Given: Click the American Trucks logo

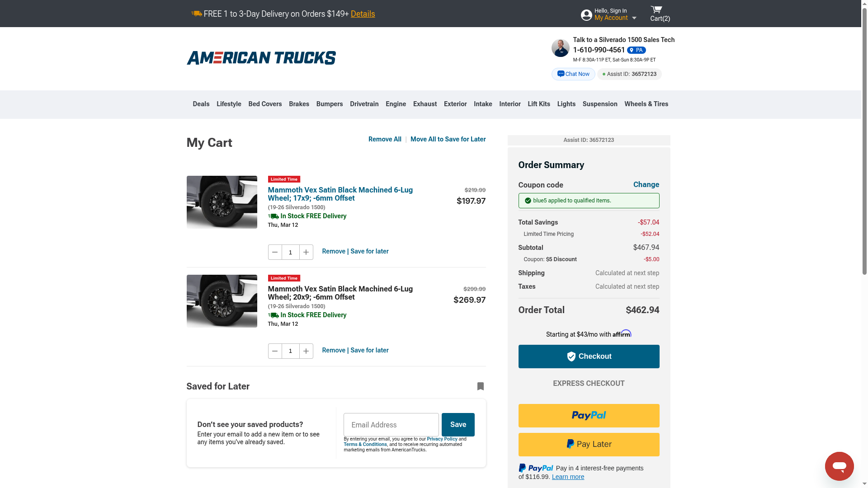Looking at the screenshot, I should coord(261,58).
